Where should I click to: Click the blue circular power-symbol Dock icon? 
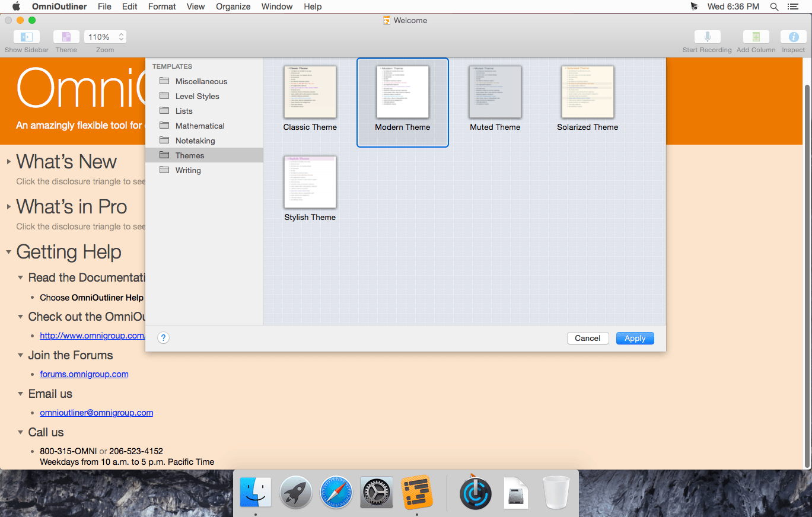pos(476,493)
